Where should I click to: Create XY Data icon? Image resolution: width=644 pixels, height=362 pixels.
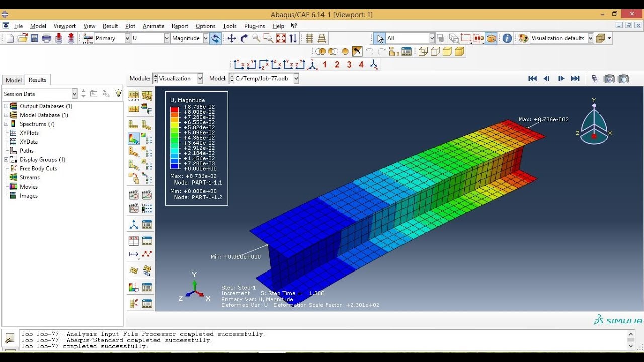pos(134,241)
